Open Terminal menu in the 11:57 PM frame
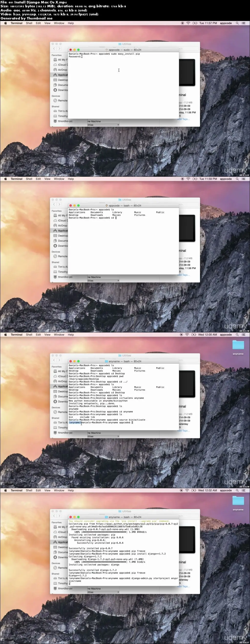This screenshot has height=644, width=250. pyautogui.click(x=17, y=23)
